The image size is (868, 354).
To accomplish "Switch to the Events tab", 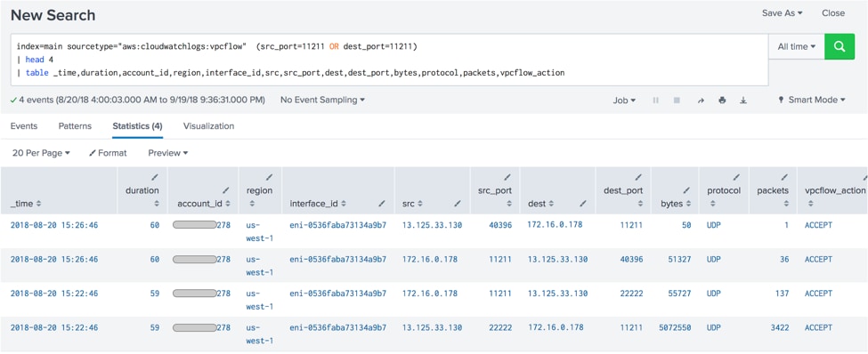I will pyautogui.click(x=24, y=126).
